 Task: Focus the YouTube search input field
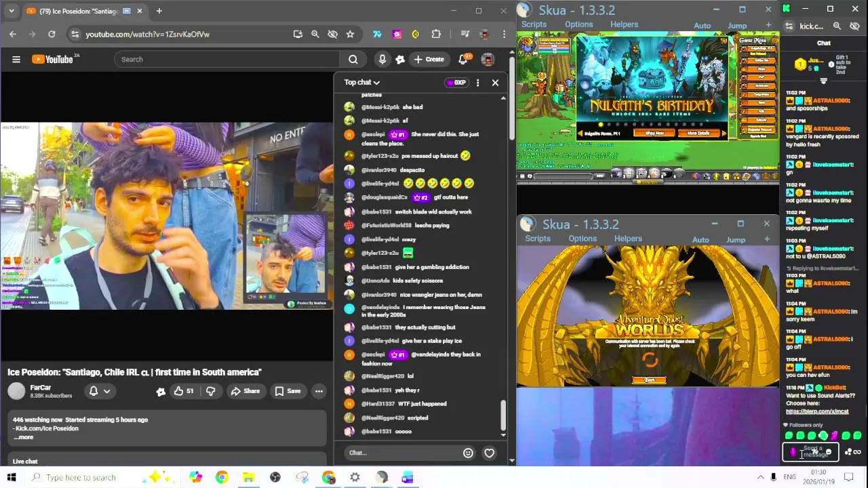click(x=227, y=59)
